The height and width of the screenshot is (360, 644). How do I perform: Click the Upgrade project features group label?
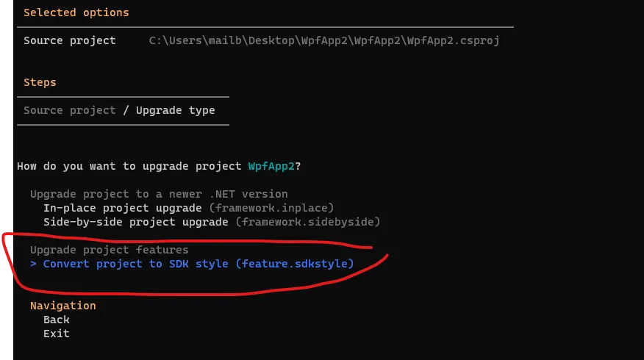coord(110,250)
